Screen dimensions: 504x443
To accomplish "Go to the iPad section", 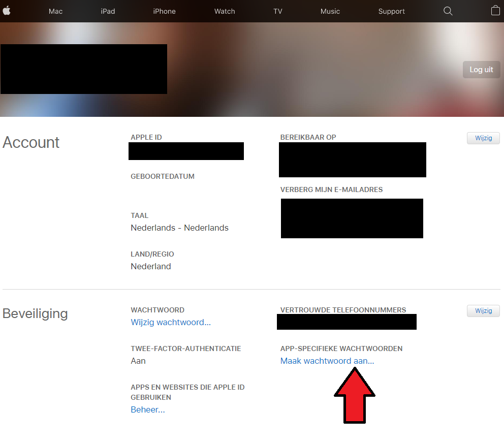I will point(108,11).
